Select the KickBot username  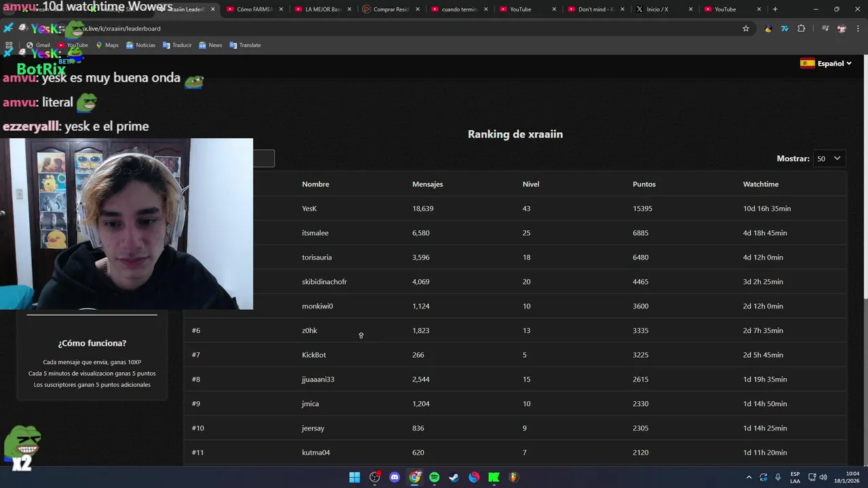[314, 355]
